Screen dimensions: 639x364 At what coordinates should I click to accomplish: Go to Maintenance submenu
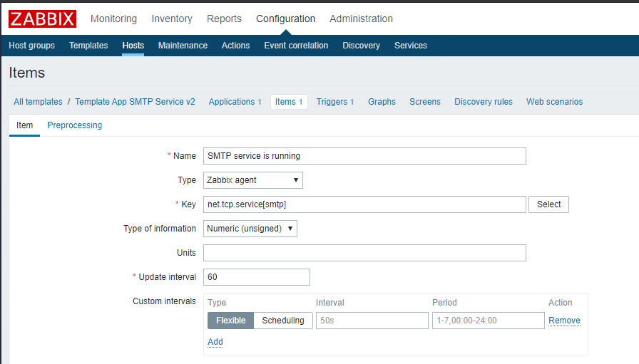pyautogui.click(x=183, y=46)
